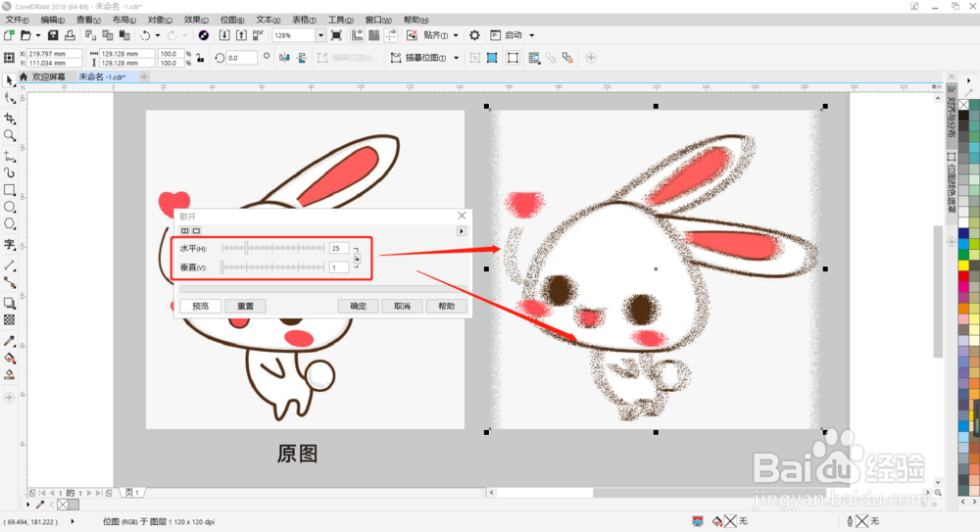Open the 效果 menu
This screenshot has height=532, width=980.
click(196, 20)
